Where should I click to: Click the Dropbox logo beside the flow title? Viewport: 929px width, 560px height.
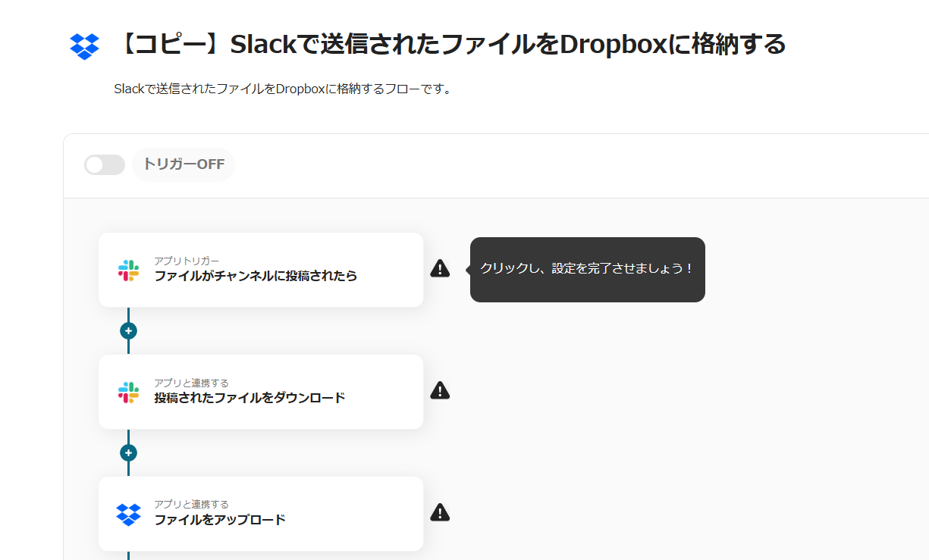[84, 46]
